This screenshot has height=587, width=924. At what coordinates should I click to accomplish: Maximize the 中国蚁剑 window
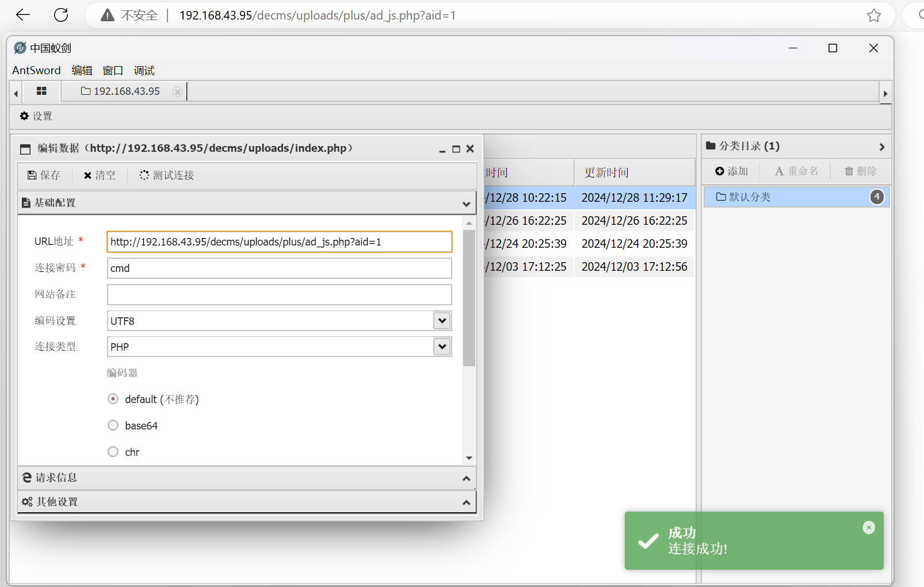click(x=833, y=48)
